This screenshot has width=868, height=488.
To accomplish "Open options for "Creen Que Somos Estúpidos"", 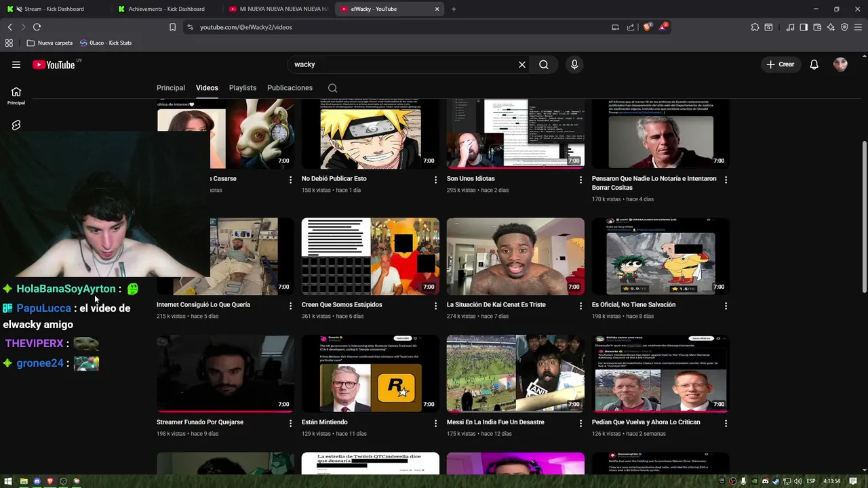I will click(435, 306).
